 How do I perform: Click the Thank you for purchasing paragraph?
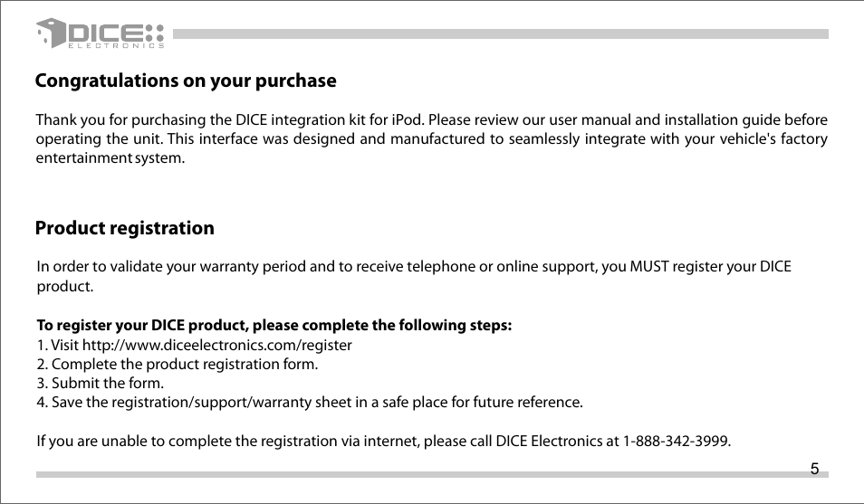click(431, 138)
